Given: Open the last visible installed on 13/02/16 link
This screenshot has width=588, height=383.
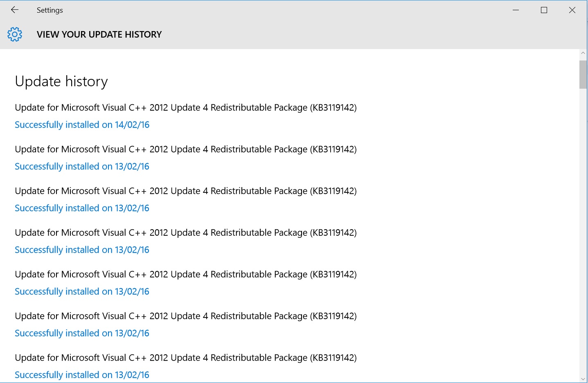Looking at the screenshot, I should [x=82, y=375].
